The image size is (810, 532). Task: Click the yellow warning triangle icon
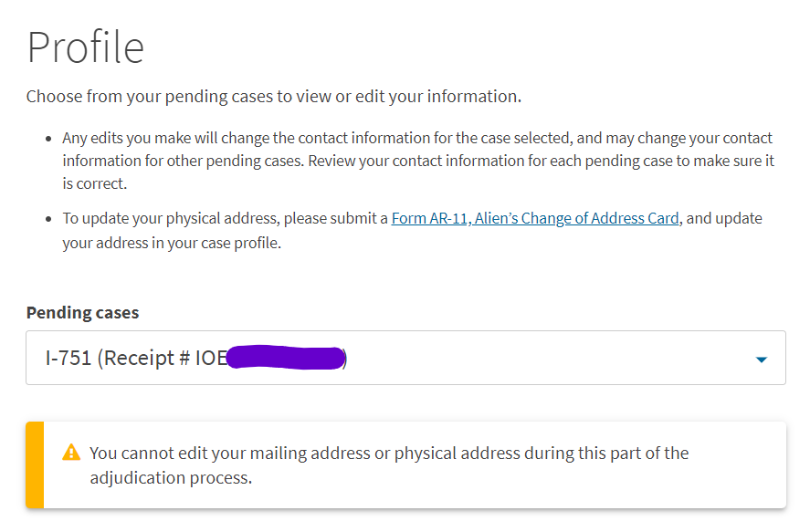tap(71, 453)
